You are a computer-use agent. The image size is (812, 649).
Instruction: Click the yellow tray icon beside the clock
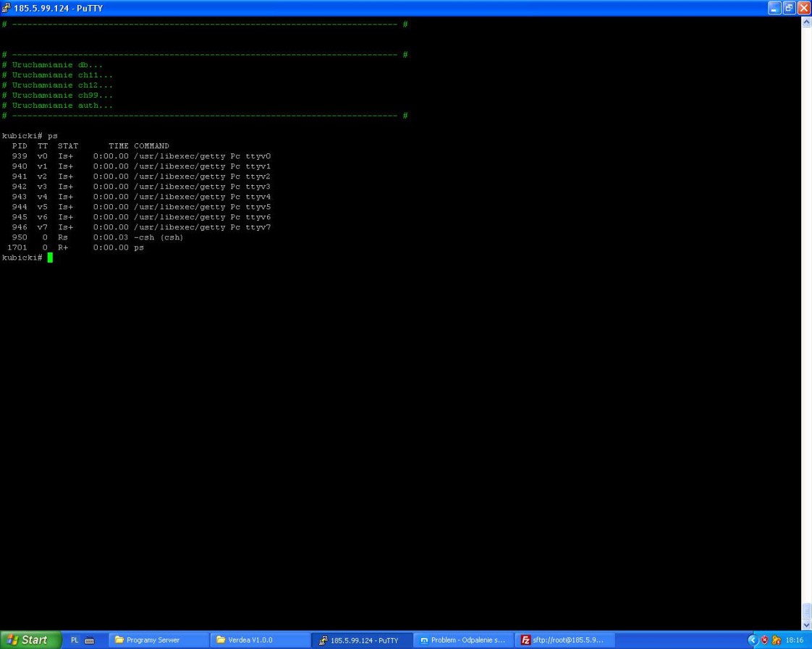coord(777,640)
